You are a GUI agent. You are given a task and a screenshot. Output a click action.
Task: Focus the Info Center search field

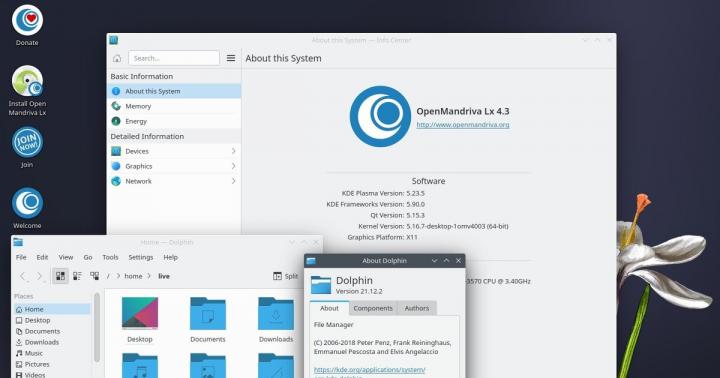[174, 58]
